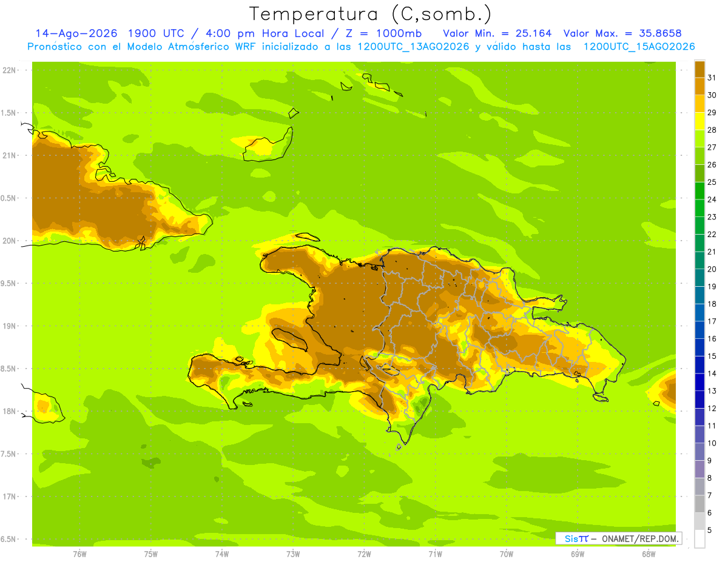
Task: Click the 8 label on color scale
Action: [709, 478]
